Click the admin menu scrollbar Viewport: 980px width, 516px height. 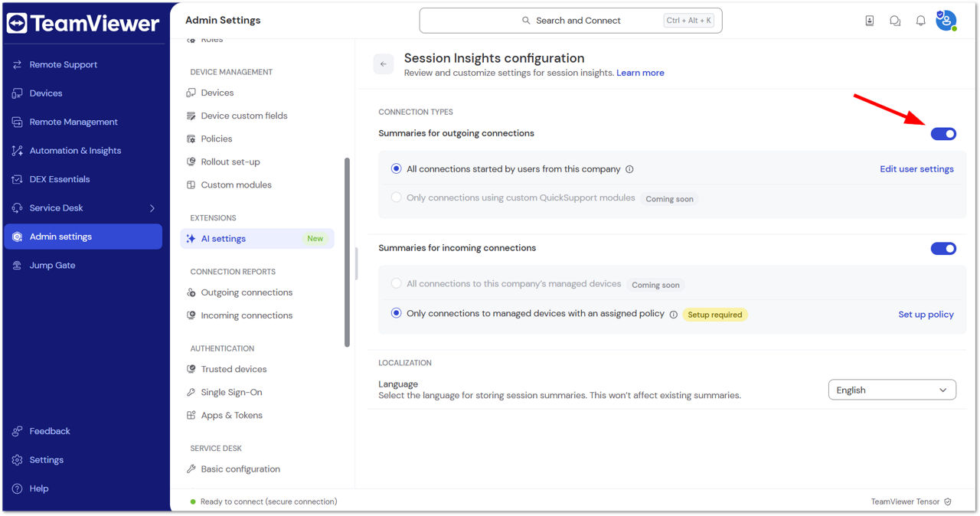click(x=348, y=252)
